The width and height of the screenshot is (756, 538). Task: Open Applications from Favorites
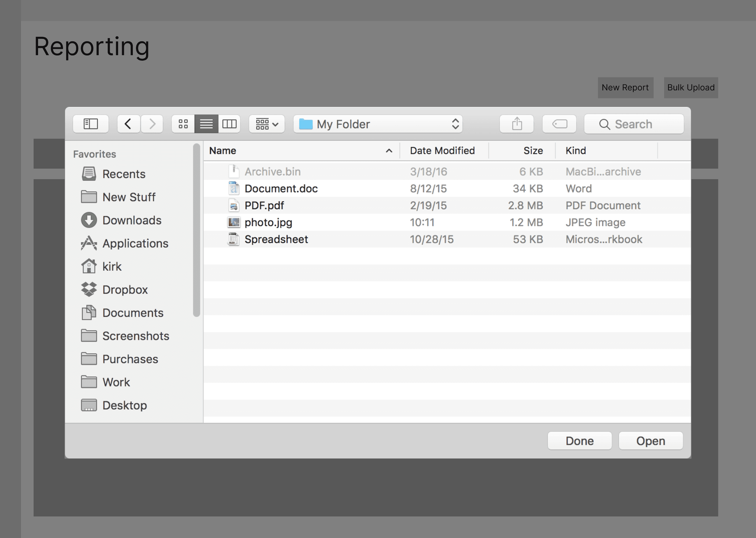tap(135, 244)
